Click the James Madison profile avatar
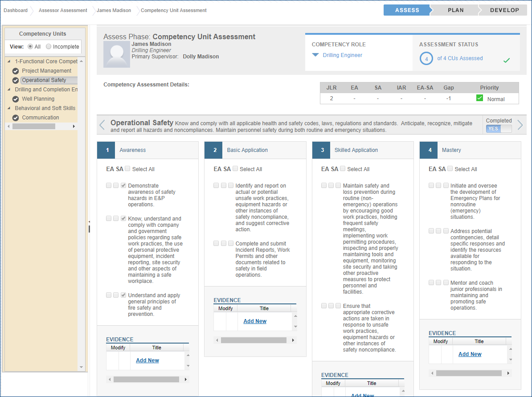 (x=117, y=55)
